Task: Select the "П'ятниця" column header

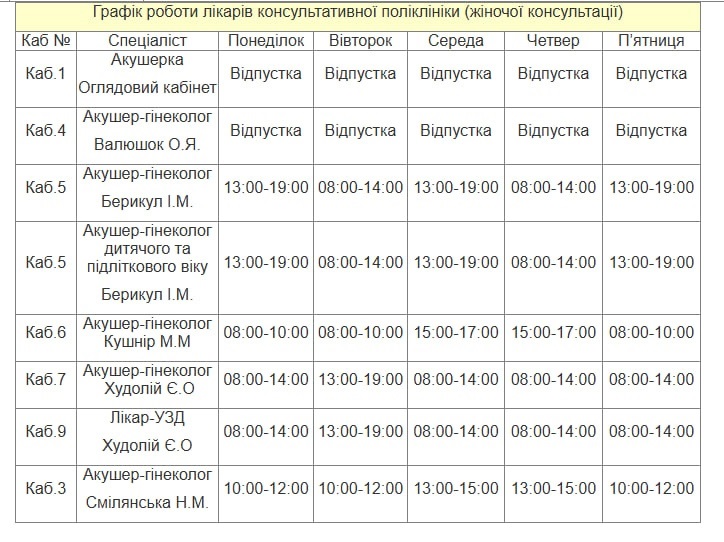Action: (x=650, y=41)
